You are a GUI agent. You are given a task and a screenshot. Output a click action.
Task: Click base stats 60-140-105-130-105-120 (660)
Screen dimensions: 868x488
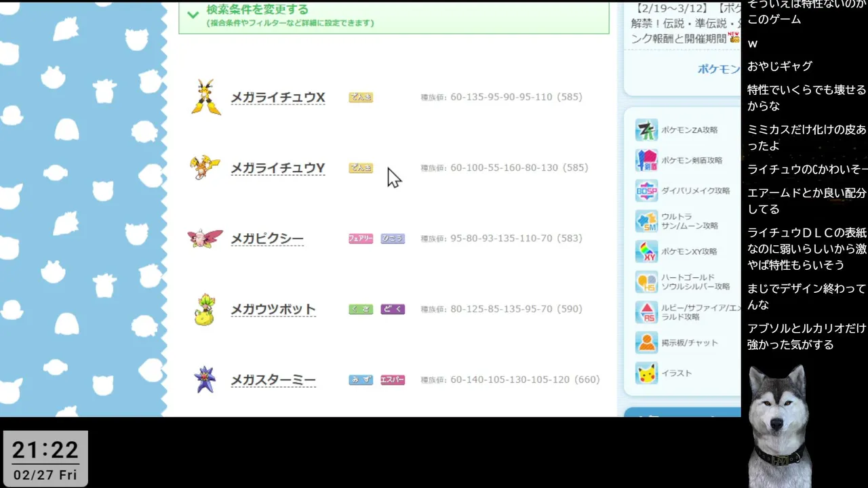pyautogui.click(x=510, y=380)
